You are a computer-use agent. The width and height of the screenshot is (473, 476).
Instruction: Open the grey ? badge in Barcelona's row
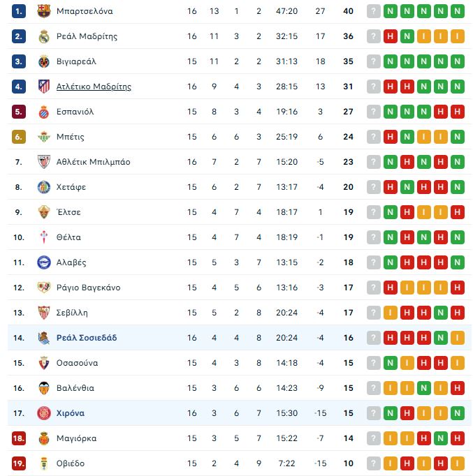(x=374, y=11)
